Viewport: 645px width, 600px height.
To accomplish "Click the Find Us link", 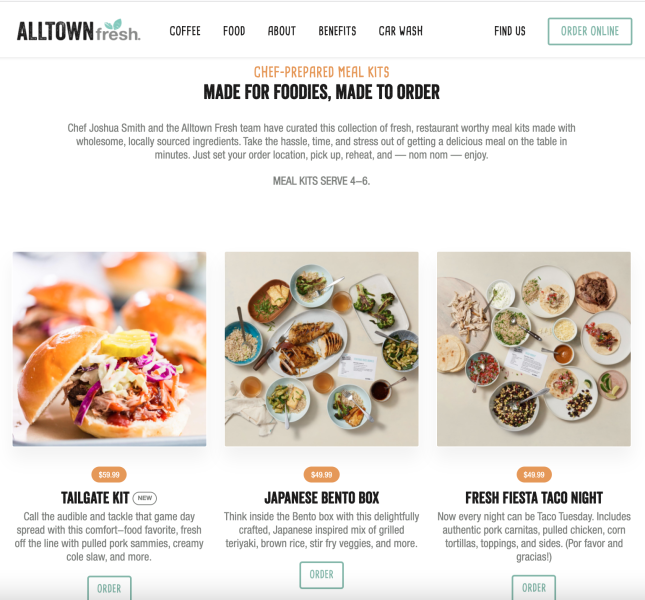I will 510,31.
